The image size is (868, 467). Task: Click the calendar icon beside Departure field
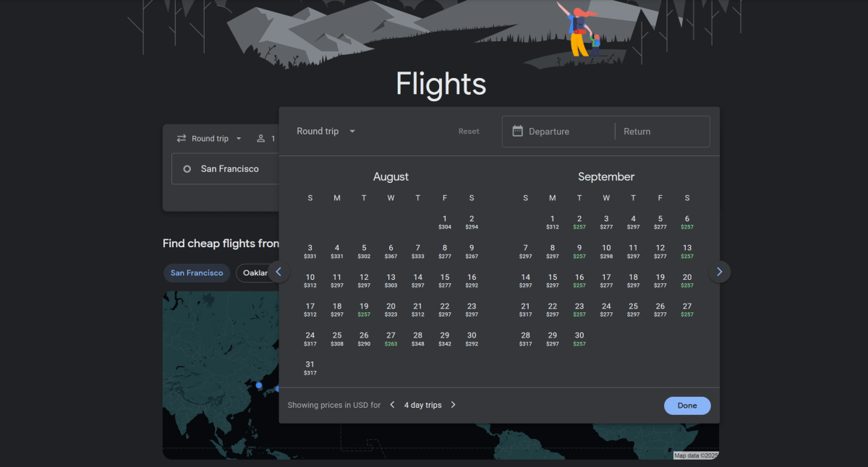(518, 131)
